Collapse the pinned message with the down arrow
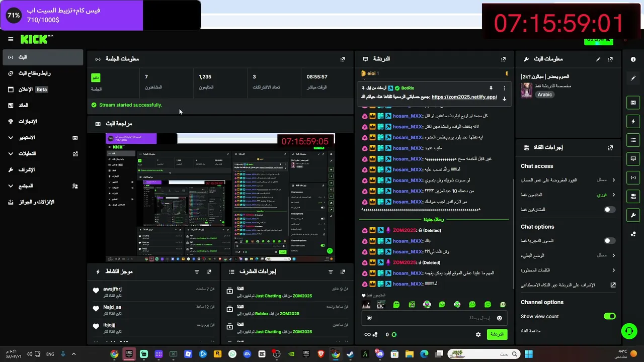The image size is (644, 362). 504,99
